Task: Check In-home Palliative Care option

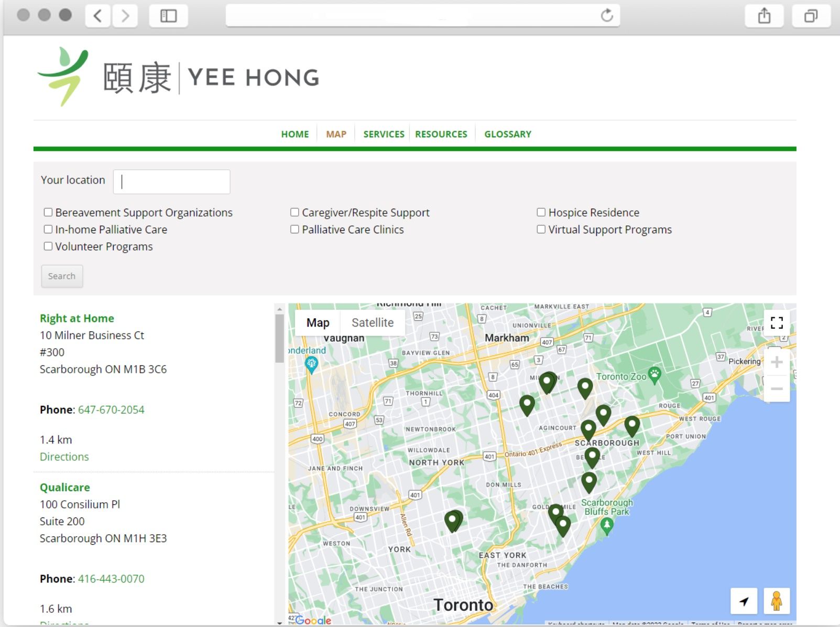Action: 48,229
